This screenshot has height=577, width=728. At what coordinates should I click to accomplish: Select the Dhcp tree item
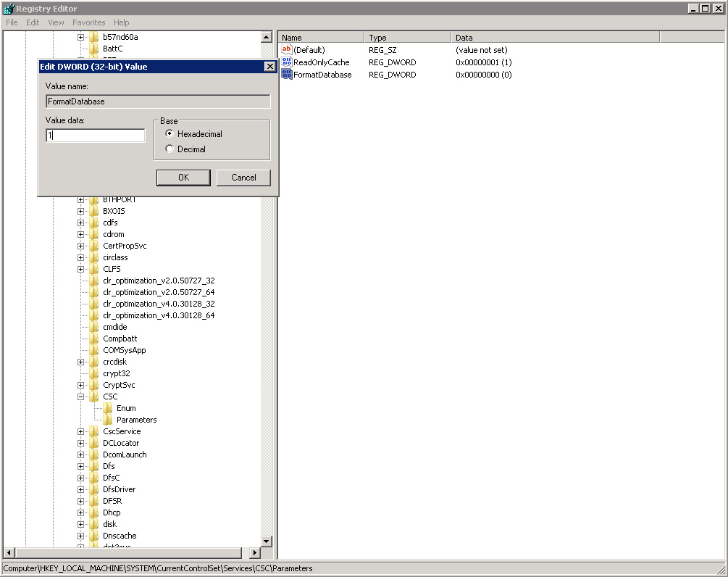(112, 513)
